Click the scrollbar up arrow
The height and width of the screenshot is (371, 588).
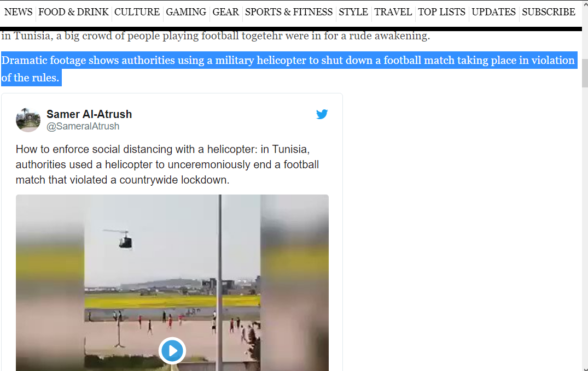(585, 4)
